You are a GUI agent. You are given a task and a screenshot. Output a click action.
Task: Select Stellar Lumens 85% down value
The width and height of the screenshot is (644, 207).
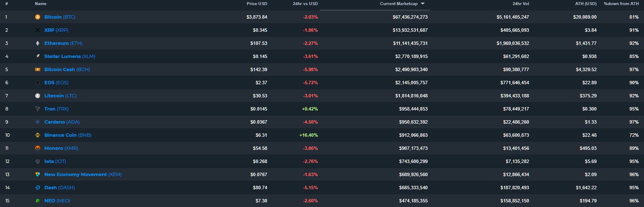click(x=634, y=56)
